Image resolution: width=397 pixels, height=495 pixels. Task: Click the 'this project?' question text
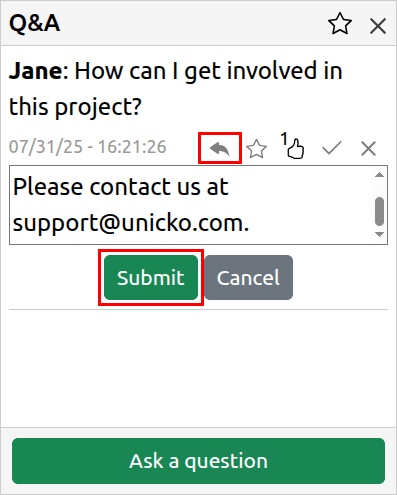75,107
